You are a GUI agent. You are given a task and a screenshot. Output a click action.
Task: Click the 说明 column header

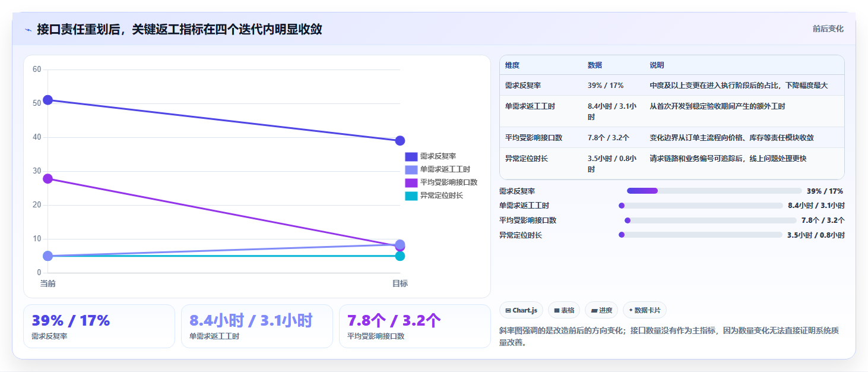point(657,65)
